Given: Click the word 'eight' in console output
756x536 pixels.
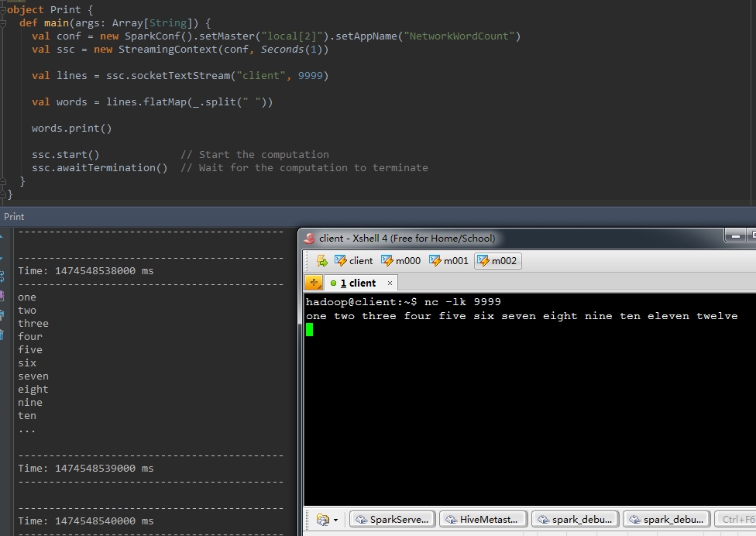Looking at the screenshot, I should [33, 390].
